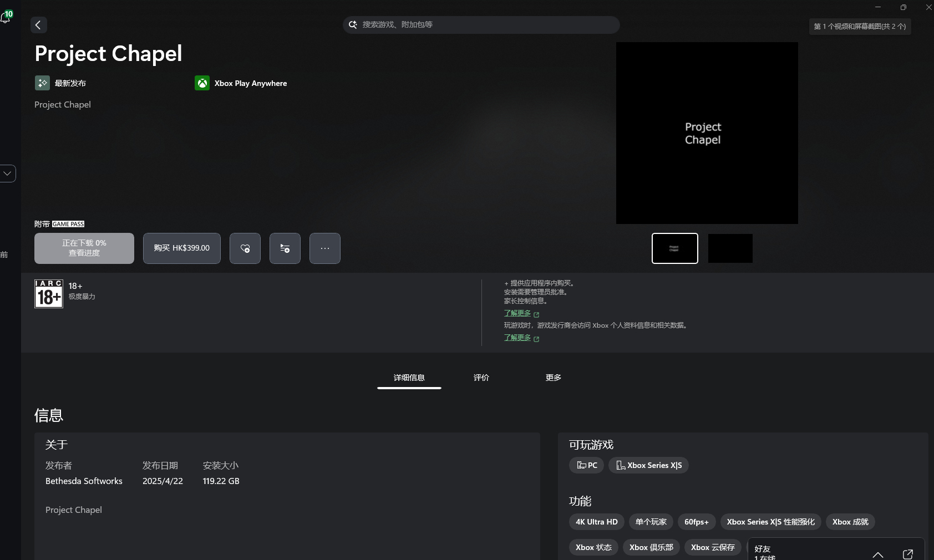Click the Xbox 状态 feature chip
Viewport: 934px width, 560px height.
[x=593, y=547]
